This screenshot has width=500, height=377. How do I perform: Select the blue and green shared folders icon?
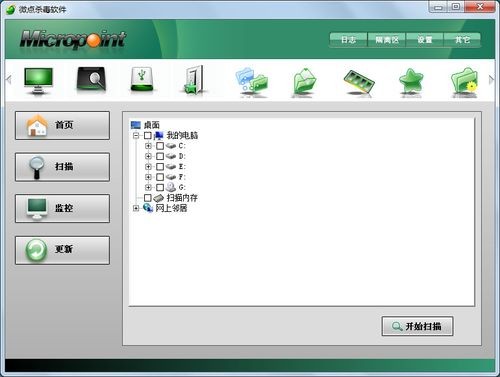coord(252,81)
